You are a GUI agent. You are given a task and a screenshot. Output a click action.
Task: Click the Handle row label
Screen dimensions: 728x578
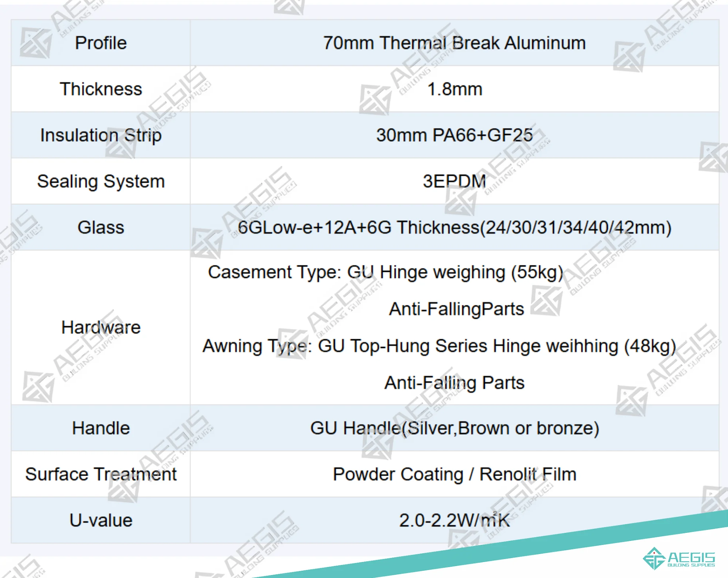(x=101, y=428)
